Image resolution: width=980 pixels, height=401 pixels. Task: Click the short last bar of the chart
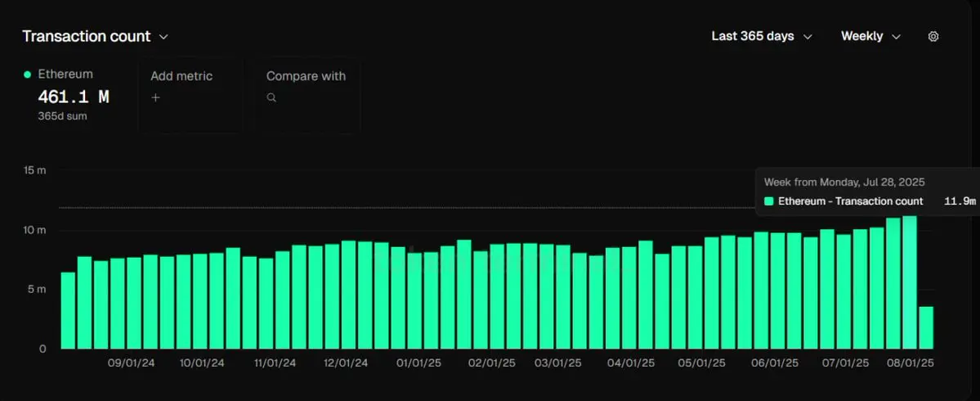point(926,328)
